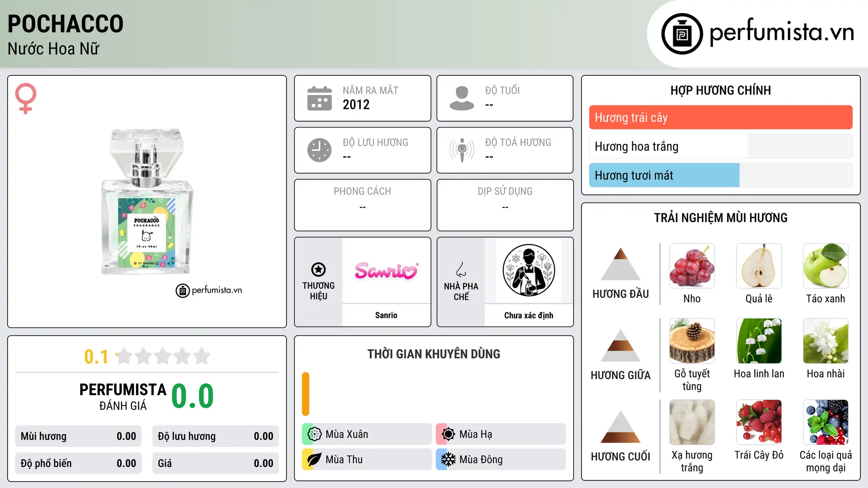
Task: Click the HỢP HƯƠNG CHÍNH heading
Action: (x=721, y=90)
